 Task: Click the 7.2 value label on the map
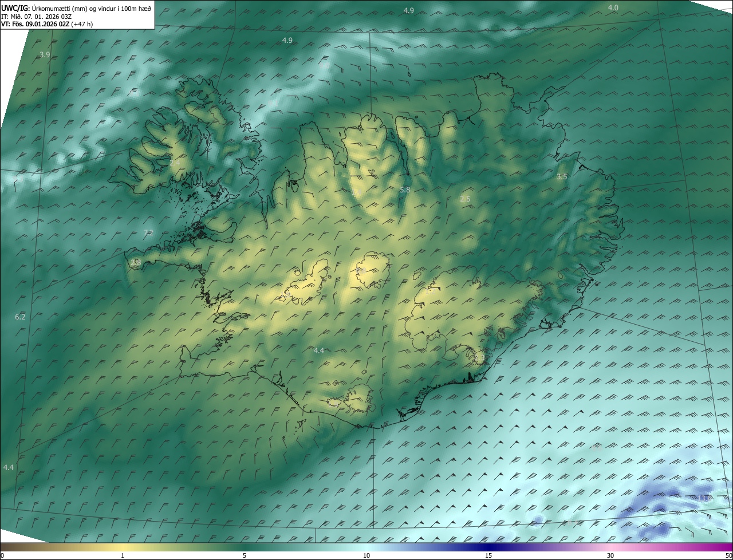[x=148, y=232]
